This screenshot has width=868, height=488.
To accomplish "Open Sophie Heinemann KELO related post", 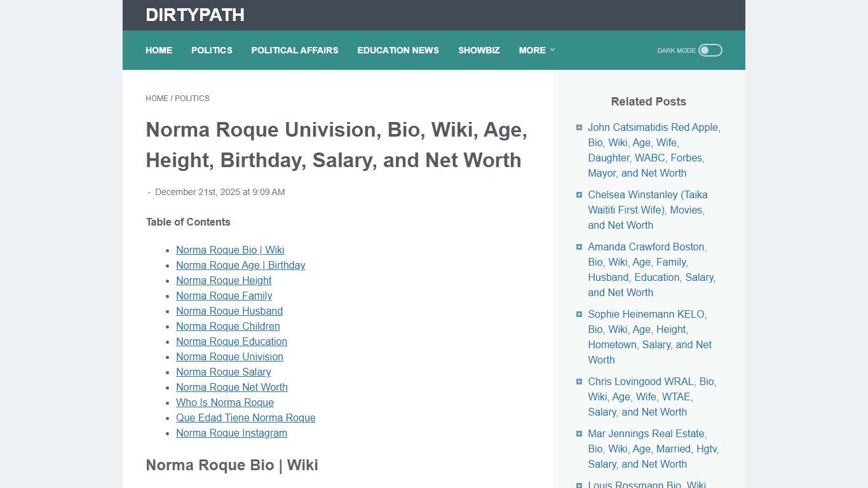I will point(650,337).
